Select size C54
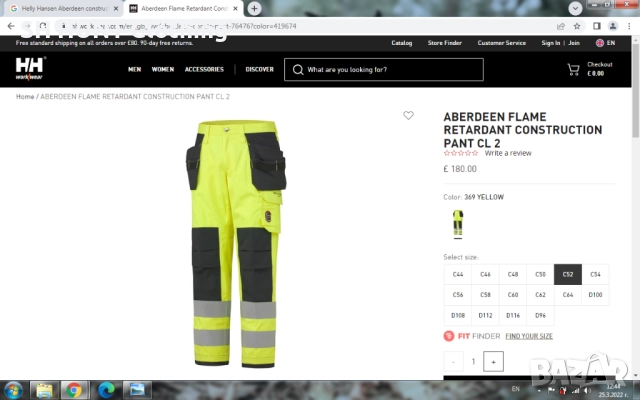 pyautogui.click(x=596, y=274)
